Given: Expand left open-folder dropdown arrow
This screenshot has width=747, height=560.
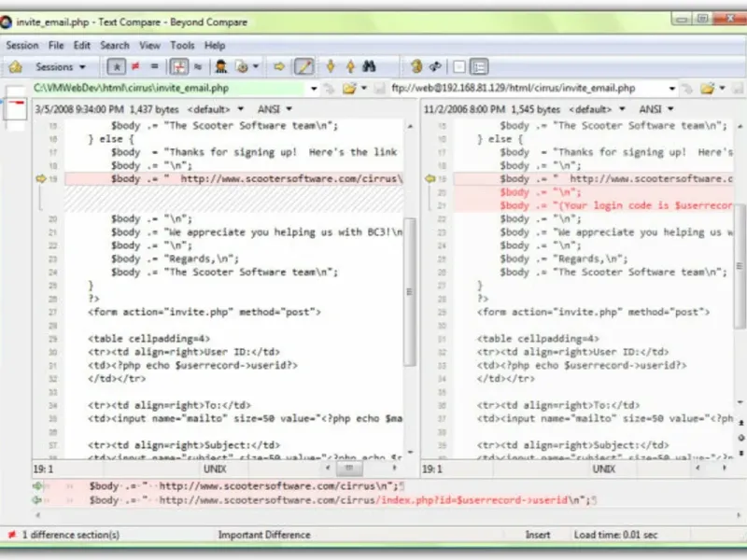Looking at the screenshot, I should (x=364, y=88).
